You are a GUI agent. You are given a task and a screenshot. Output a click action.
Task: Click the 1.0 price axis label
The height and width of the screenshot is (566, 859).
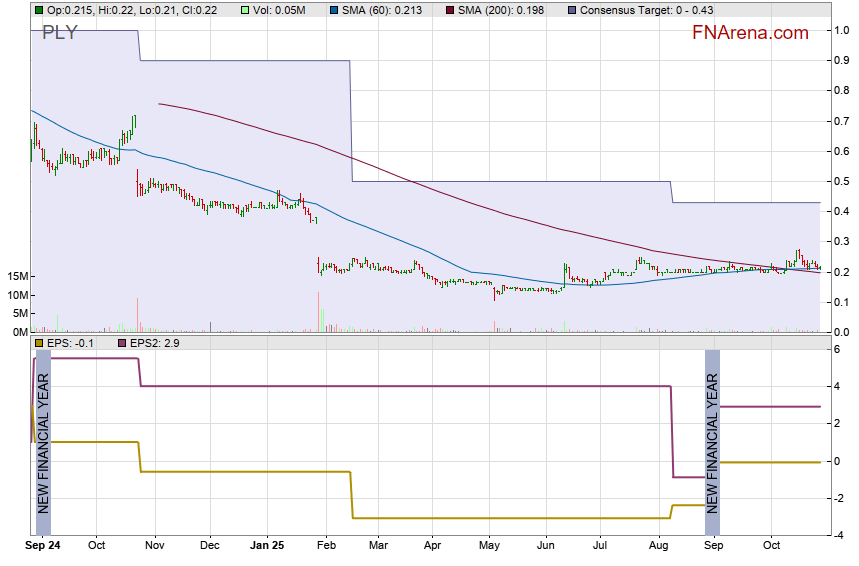tap(842, 30)
